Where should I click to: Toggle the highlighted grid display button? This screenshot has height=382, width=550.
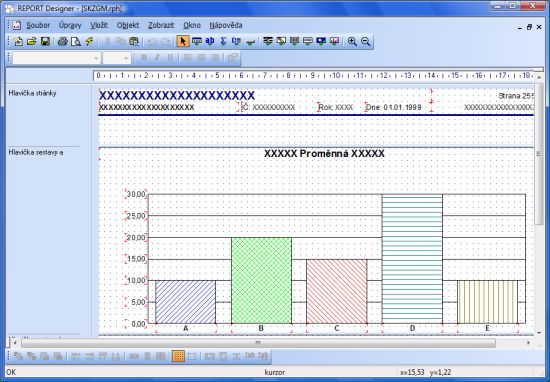tap(178, 356)
